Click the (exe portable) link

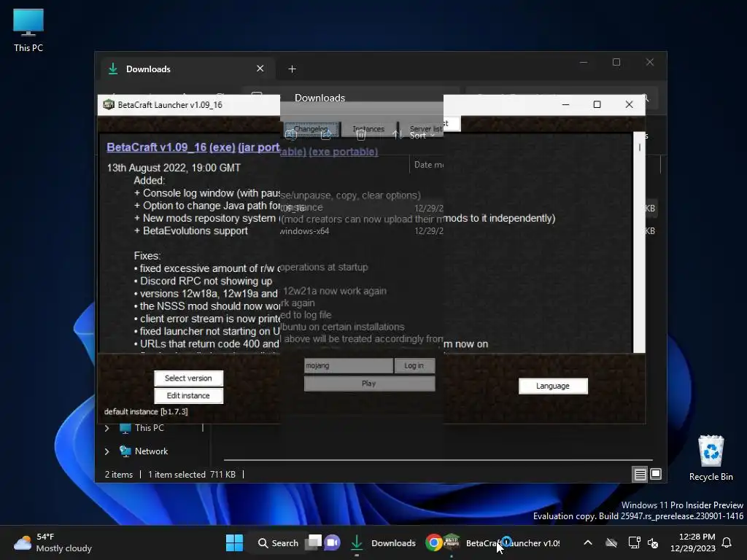[x=343, y=152]
